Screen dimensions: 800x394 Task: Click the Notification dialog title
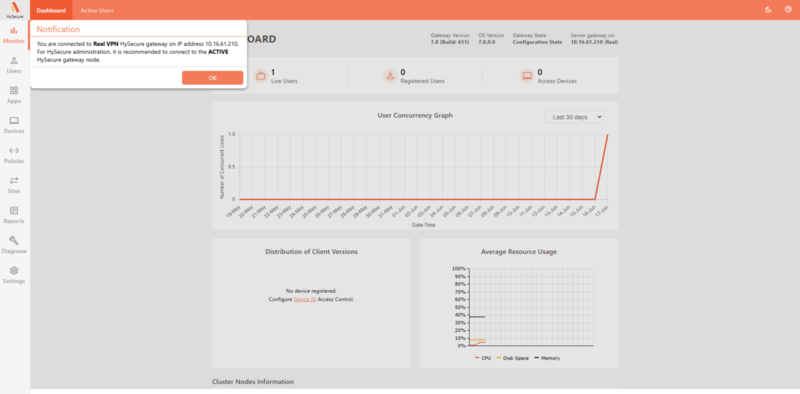[58, 29]
